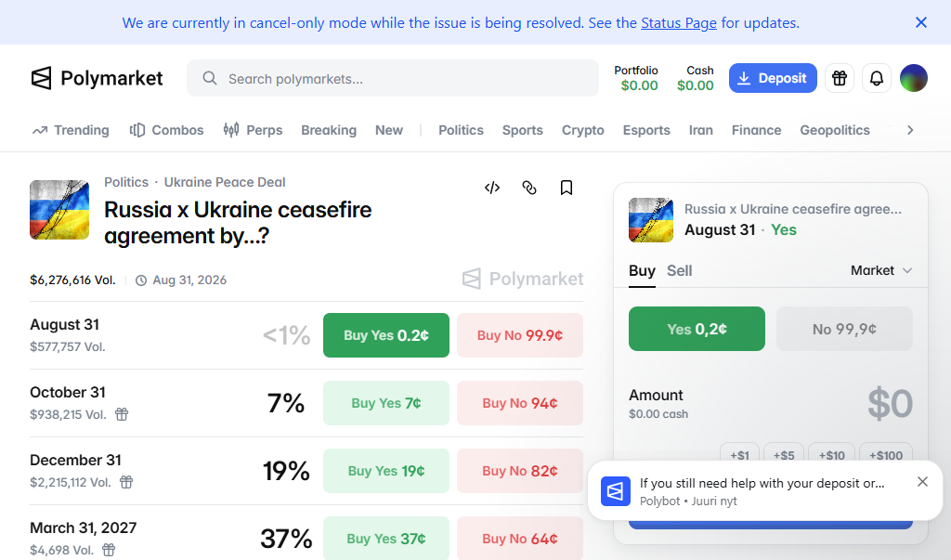Select the October 31 market row label
951x560 pixels.
(x=67, y=393)
